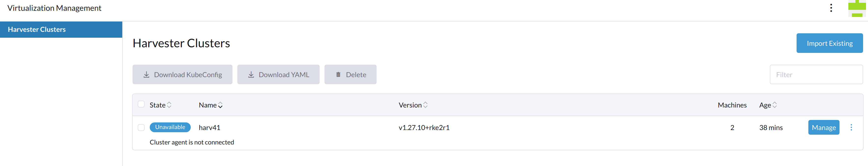Sort table by Age column
The width and height of the screenshot is (868, 166).
point(768,105)
